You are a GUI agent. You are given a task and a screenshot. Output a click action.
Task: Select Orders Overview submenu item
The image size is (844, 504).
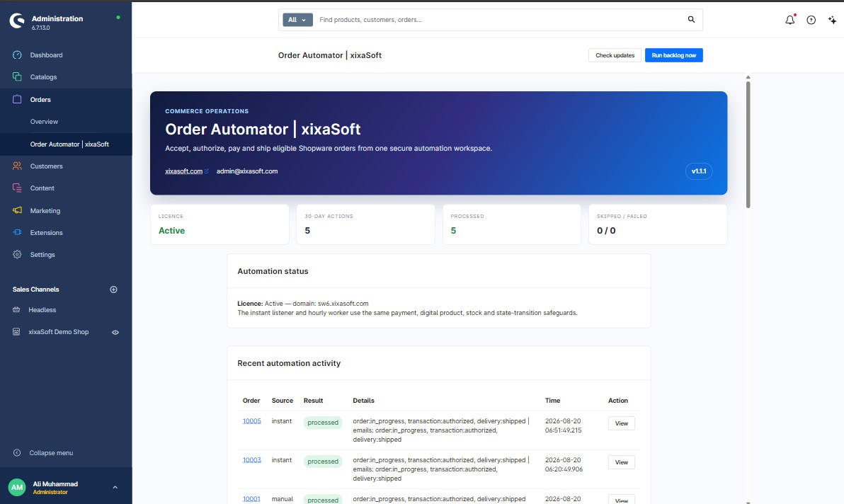(44, 122)
